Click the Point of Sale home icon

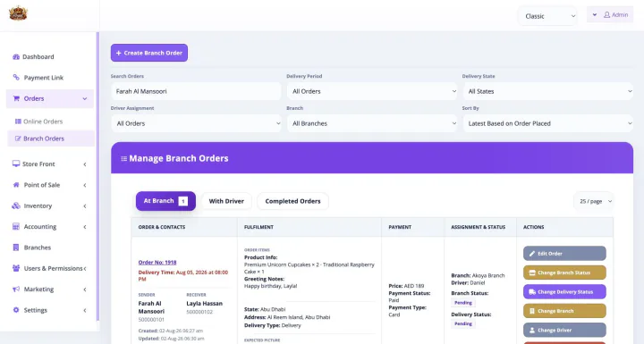click(x=16, y=185)
